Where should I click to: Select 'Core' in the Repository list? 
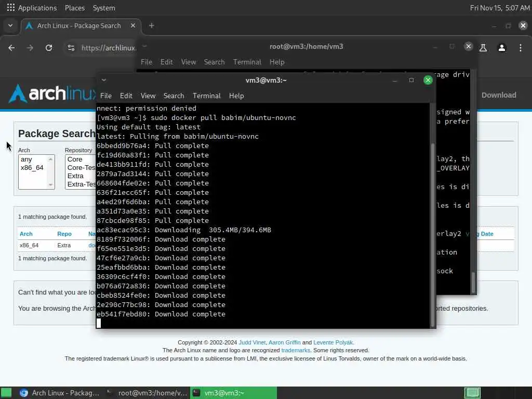[75, 159]
